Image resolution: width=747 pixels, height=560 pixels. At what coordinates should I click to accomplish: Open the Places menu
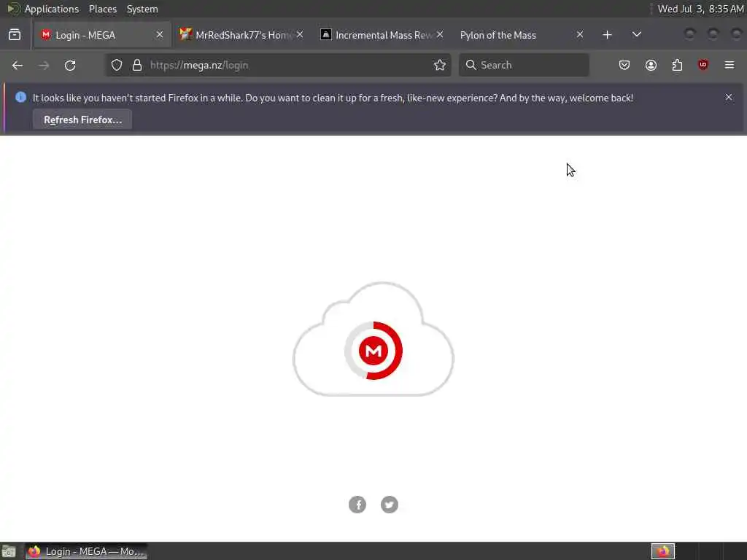(102, 9)
